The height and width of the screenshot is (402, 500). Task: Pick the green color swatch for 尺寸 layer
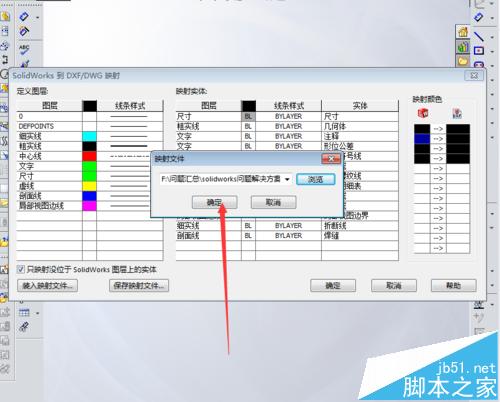(x=89, y=176)
